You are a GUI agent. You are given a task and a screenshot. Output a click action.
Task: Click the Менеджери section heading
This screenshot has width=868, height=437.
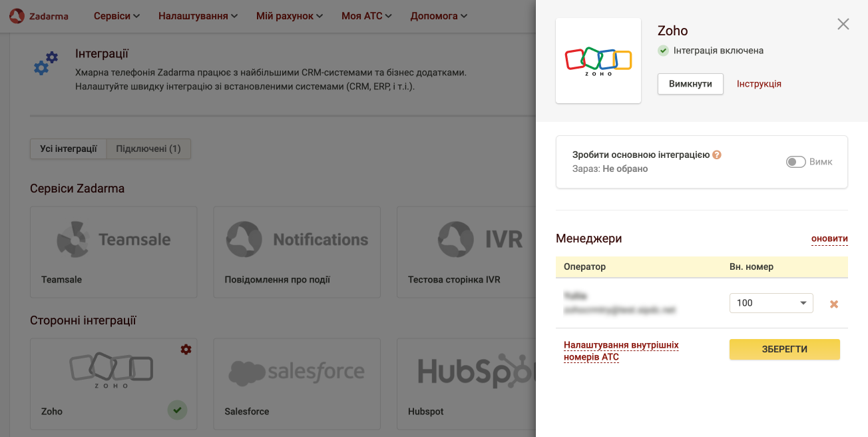point(589,238)
